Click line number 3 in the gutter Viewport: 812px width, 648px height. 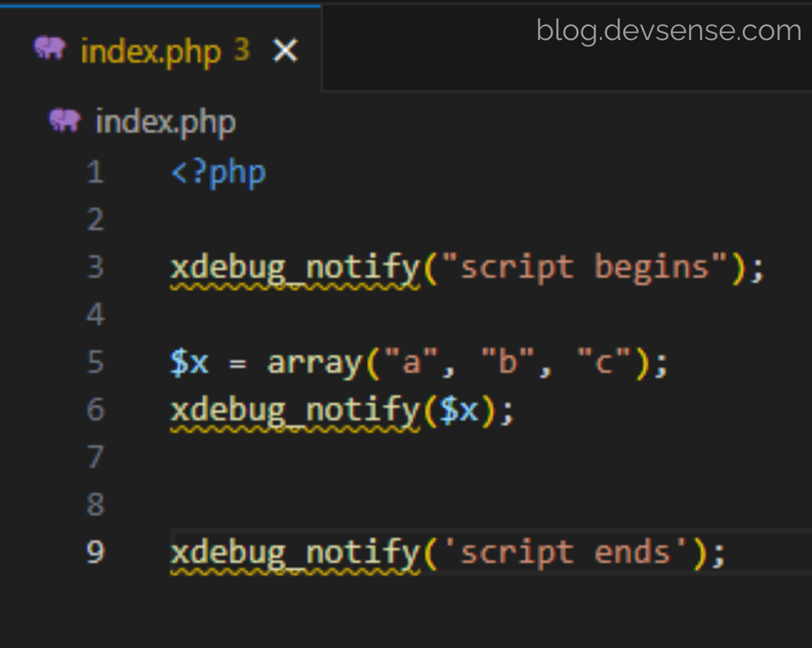95,267
